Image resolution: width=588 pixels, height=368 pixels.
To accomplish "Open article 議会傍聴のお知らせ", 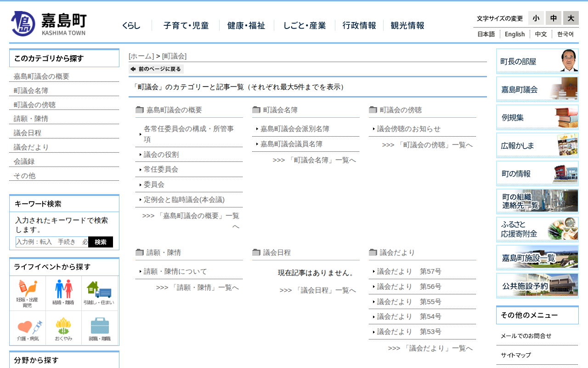I will [409, 129].
